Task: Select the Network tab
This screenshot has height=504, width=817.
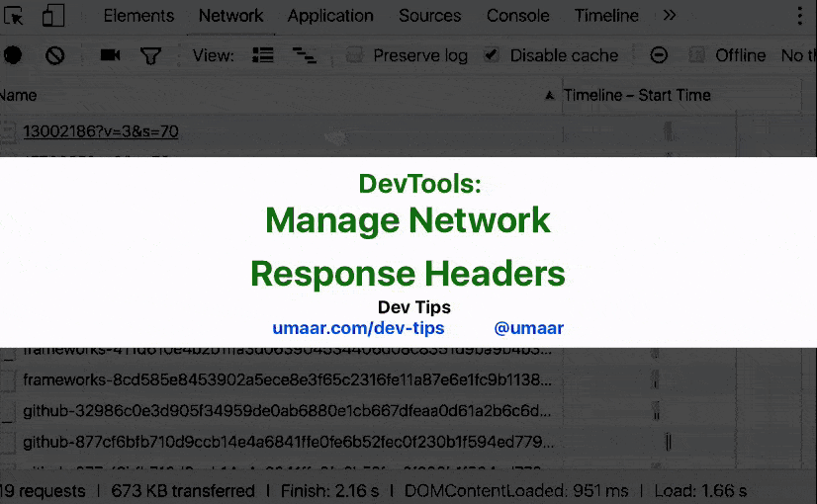Action: [230, 16]
